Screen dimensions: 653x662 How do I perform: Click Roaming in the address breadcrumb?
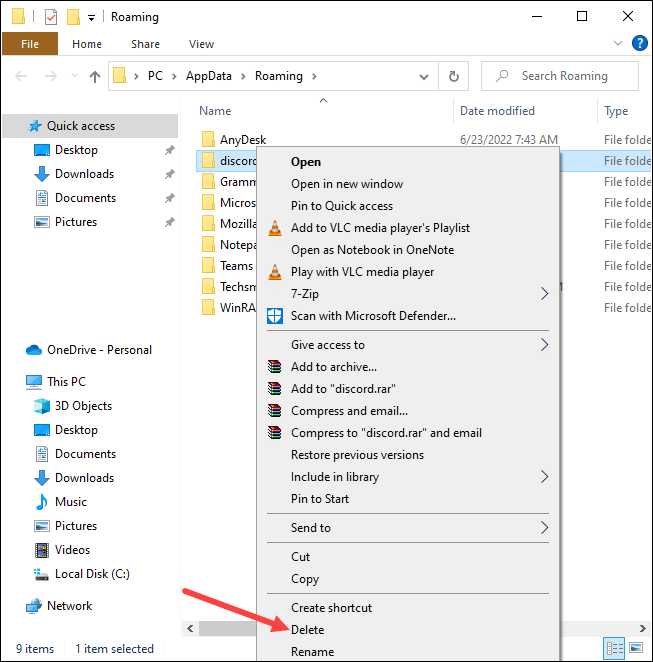click(x=279, y=76)
